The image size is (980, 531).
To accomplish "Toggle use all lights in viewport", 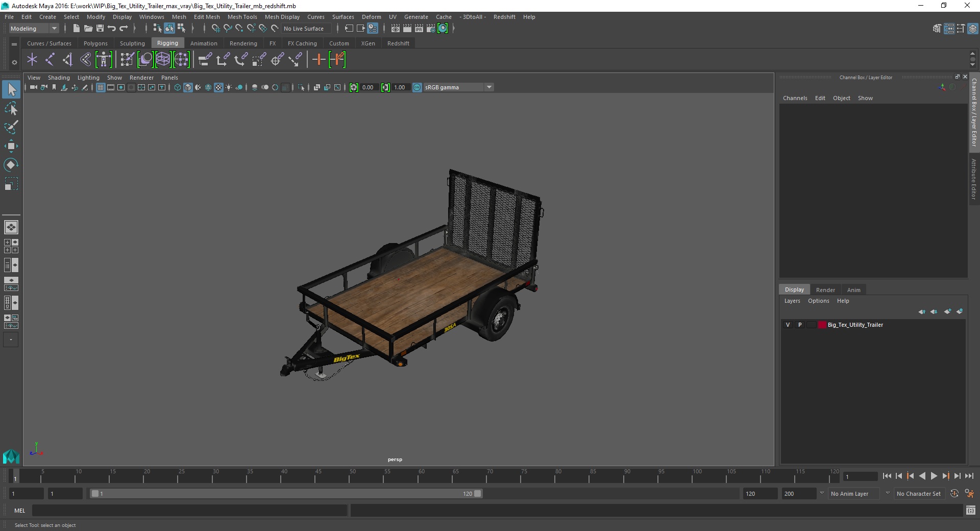I will pos(229,87).
